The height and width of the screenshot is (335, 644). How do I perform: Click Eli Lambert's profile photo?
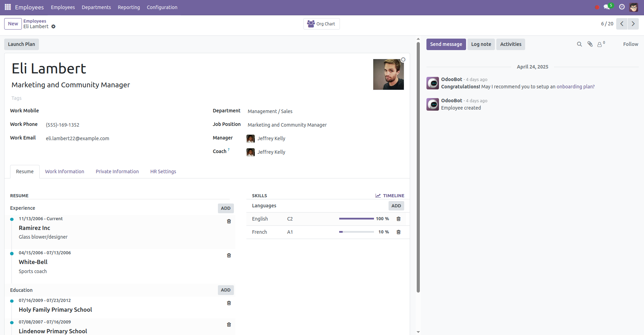(x=388, y=74)
